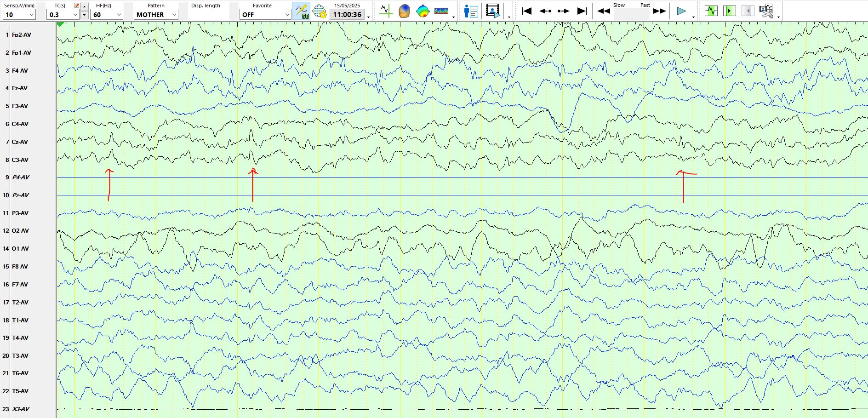Select the T1-AV channel label
This screenshot has width=868, height=418.
[20, 321]
